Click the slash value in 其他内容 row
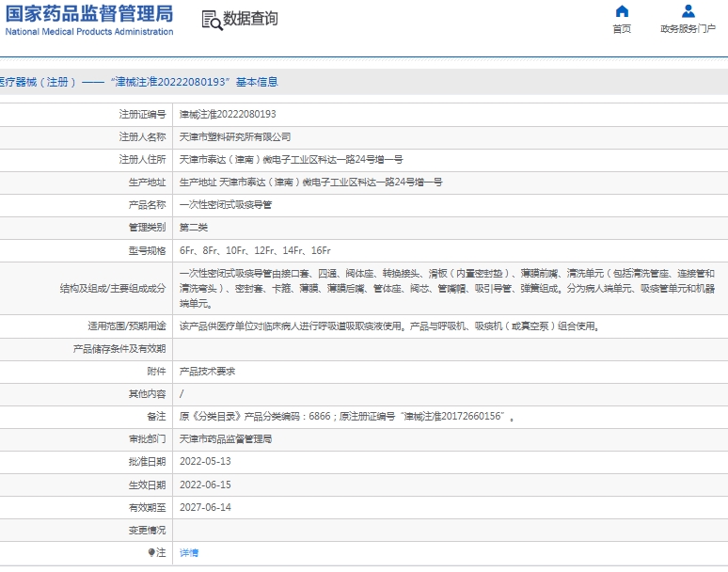Screen dimensions: 728x572 (182, 394)
